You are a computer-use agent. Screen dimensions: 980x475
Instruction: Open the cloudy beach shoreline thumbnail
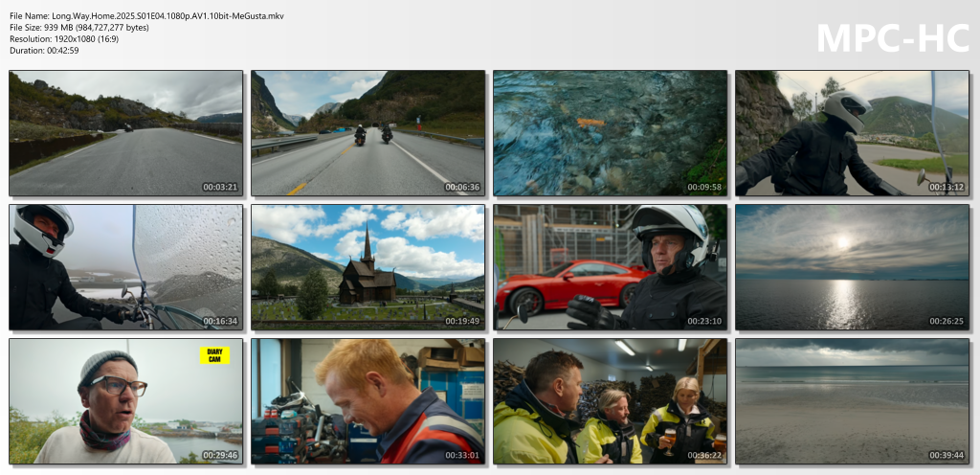coord(852,401)
